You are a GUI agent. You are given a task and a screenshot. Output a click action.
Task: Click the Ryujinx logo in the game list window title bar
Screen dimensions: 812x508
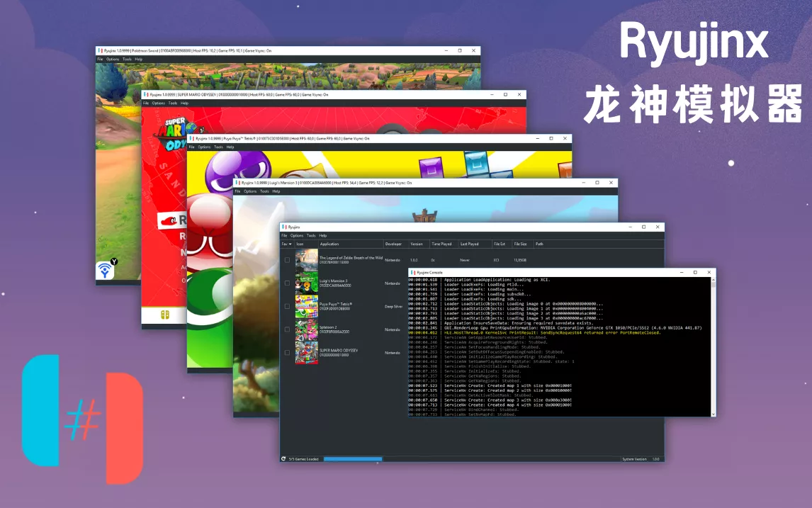pyautogui.click(x=284, y=227)
